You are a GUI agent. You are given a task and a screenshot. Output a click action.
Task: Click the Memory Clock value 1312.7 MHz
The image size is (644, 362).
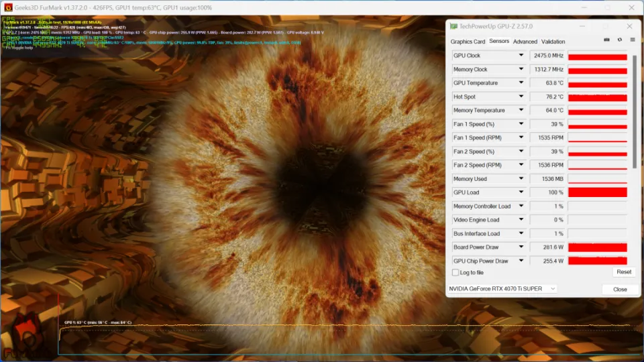click(x=548, y=69)
